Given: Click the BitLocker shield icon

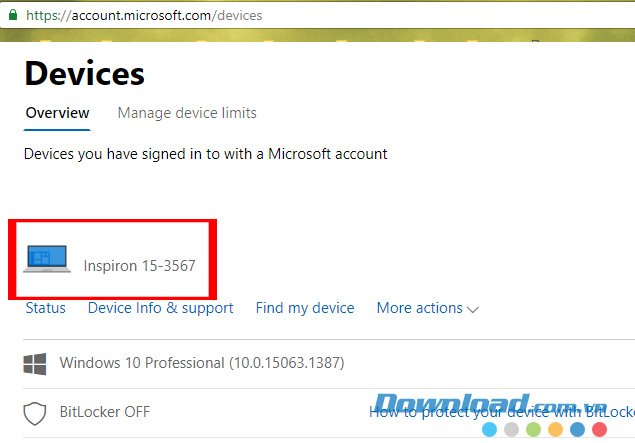Looking at the screenshot, I should 35,412.
